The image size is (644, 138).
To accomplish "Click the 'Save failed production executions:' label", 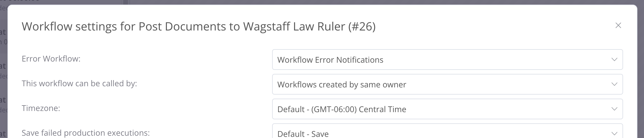I will (86, 133).
